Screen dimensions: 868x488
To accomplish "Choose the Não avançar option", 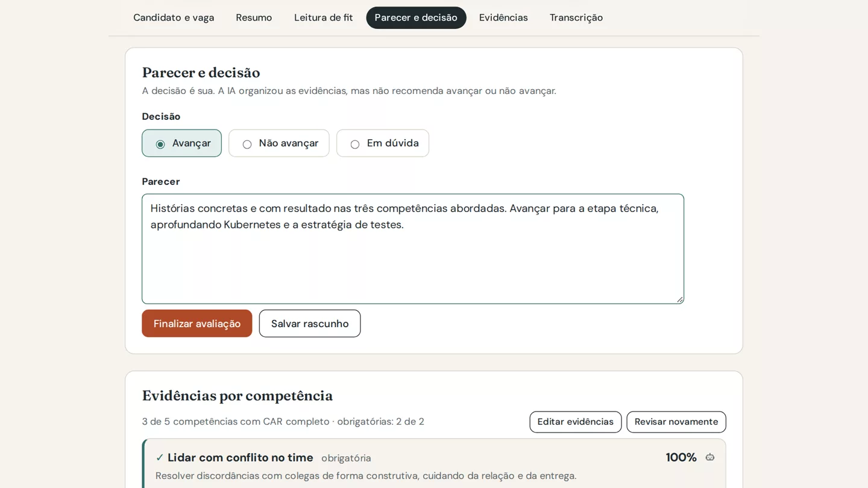I will pos(279,143).
